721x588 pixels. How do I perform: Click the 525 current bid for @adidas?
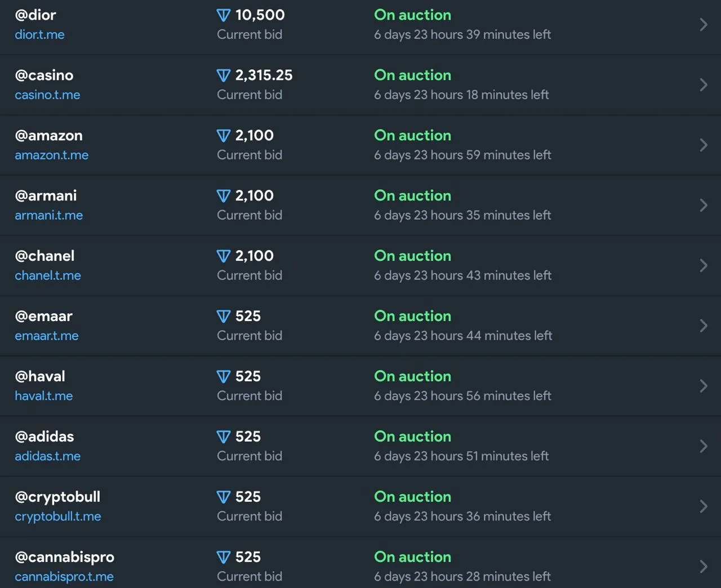coord(248,437)
